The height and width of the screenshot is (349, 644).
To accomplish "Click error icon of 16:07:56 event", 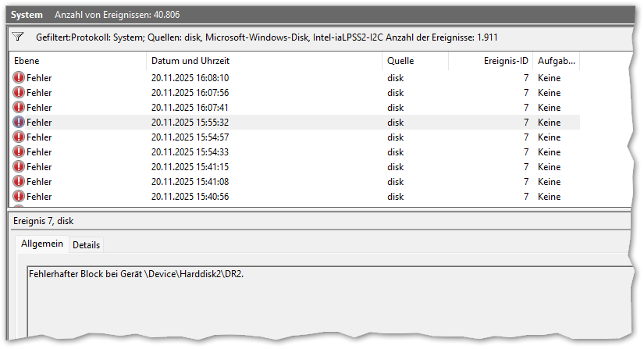I will pyautogui.click(x=19, y=93).
